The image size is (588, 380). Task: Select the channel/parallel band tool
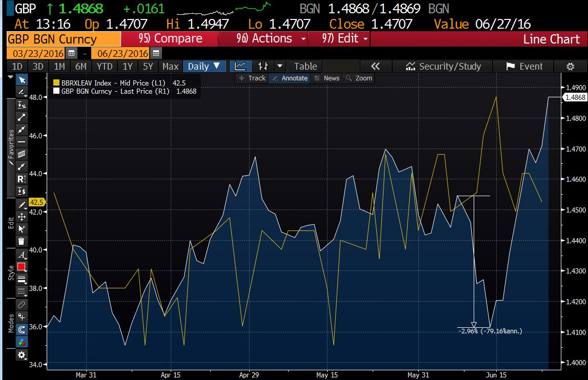point(22,154)
